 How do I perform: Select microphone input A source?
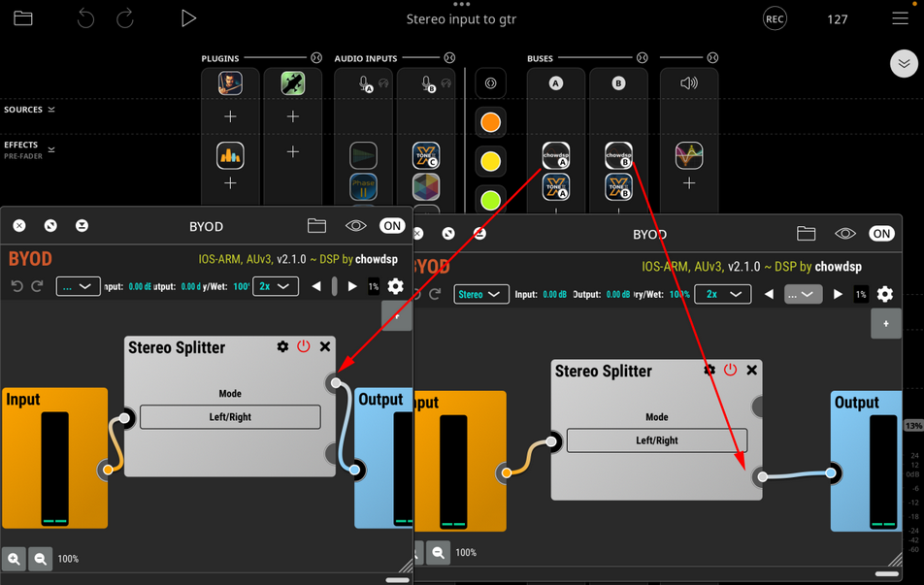(x=365, y=83)
